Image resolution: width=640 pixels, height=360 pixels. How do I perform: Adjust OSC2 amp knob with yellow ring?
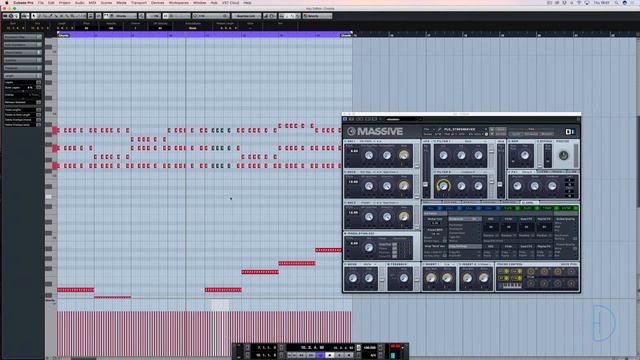[404, 186]
